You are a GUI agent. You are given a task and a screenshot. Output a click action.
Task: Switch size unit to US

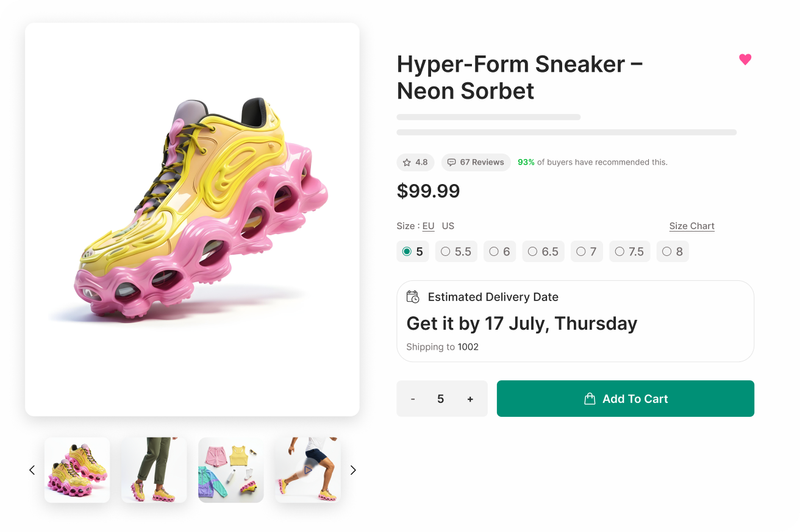[448, 226]
